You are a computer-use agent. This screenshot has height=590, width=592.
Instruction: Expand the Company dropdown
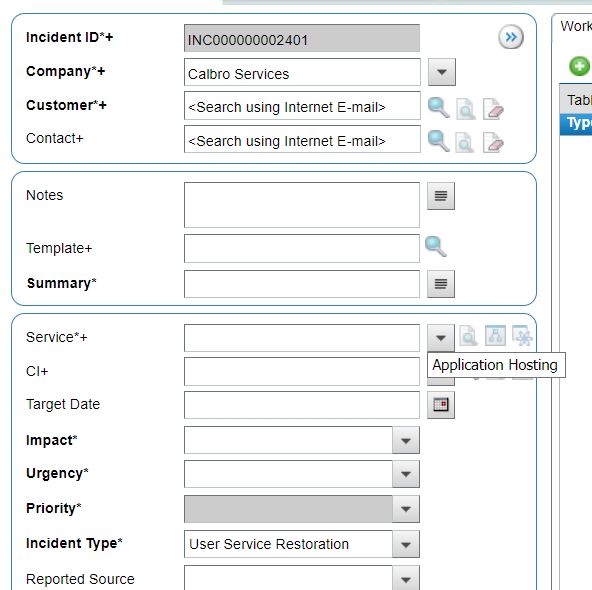click(x=442, y=72)
